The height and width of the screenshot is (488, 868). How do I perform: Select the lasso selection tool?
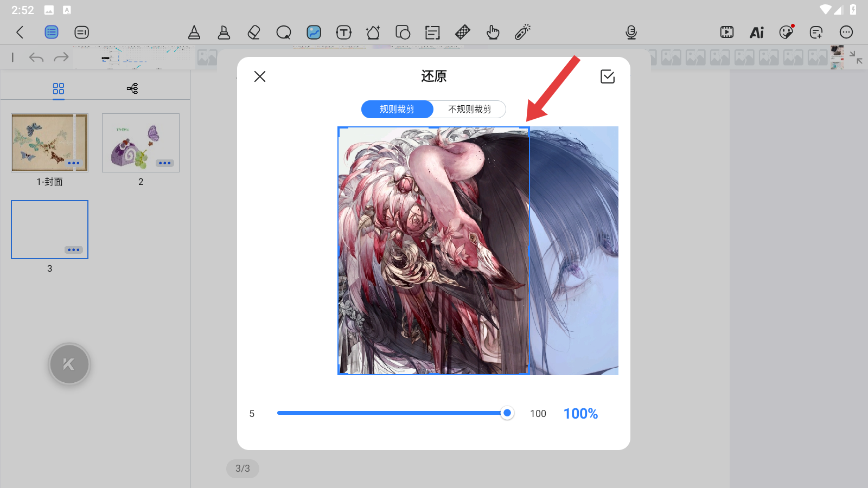click(x=284, y=33)
